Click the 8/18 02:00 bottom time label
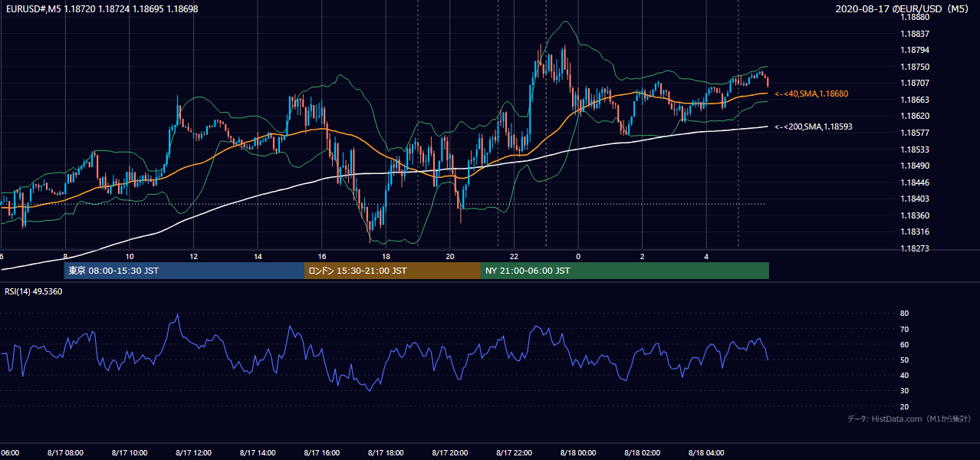The height and width of the screenshot is (460, 980). pyautogui.click(x=643, y=452)
